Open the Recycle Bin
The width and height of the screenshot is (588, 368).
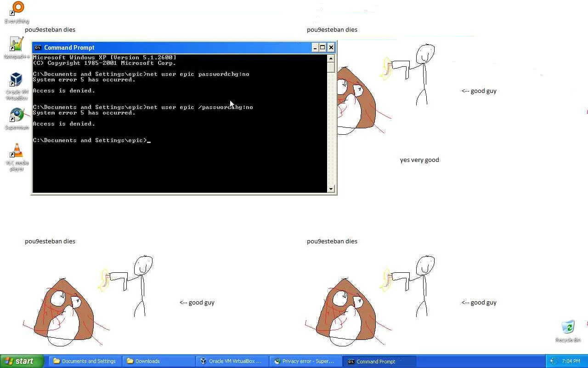point(568,331)
